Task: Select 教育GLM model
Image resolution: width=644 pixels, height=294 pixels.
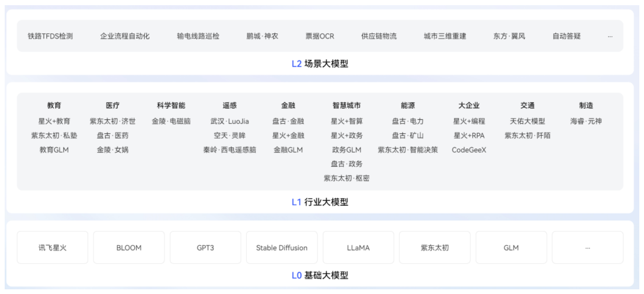Action: (x=54, y=150)
